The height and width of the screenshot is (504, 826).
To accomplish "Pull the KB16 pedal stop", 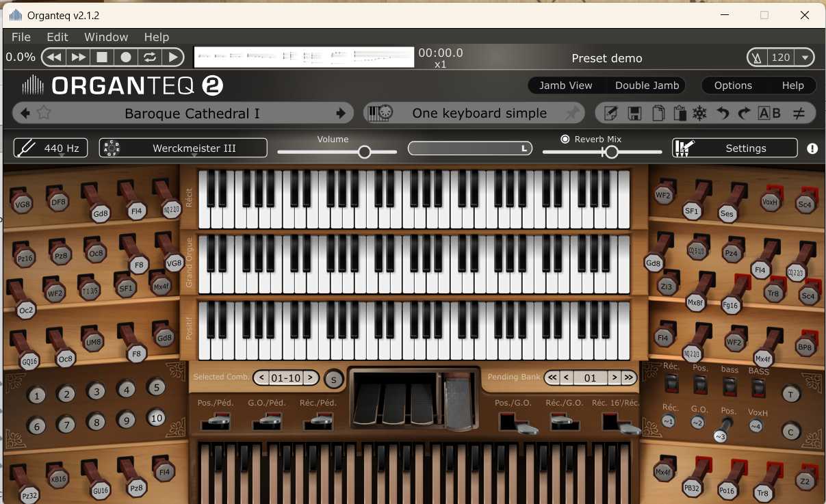I will point(57,478).
